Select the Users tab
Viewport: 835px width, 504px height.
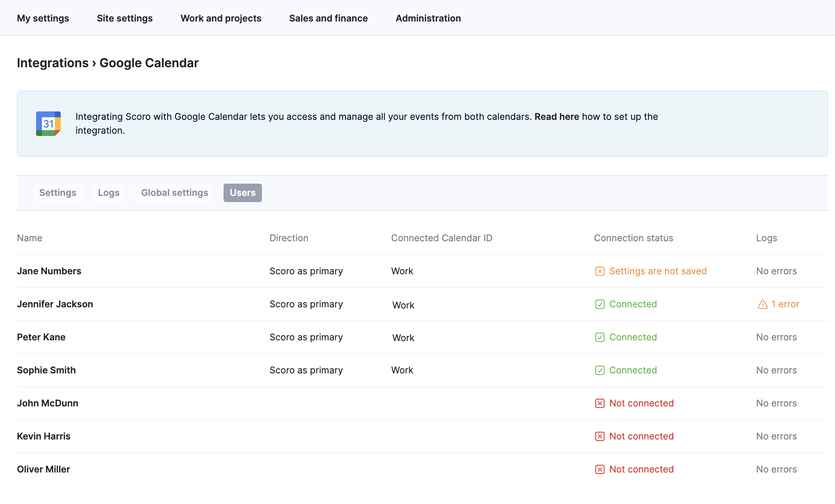242,193
